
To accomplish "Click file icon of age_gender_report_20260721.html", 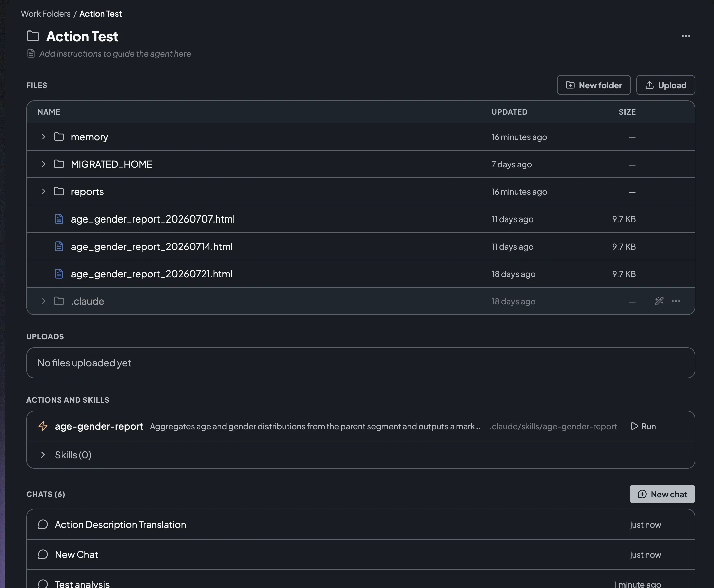I will (59, 274).
